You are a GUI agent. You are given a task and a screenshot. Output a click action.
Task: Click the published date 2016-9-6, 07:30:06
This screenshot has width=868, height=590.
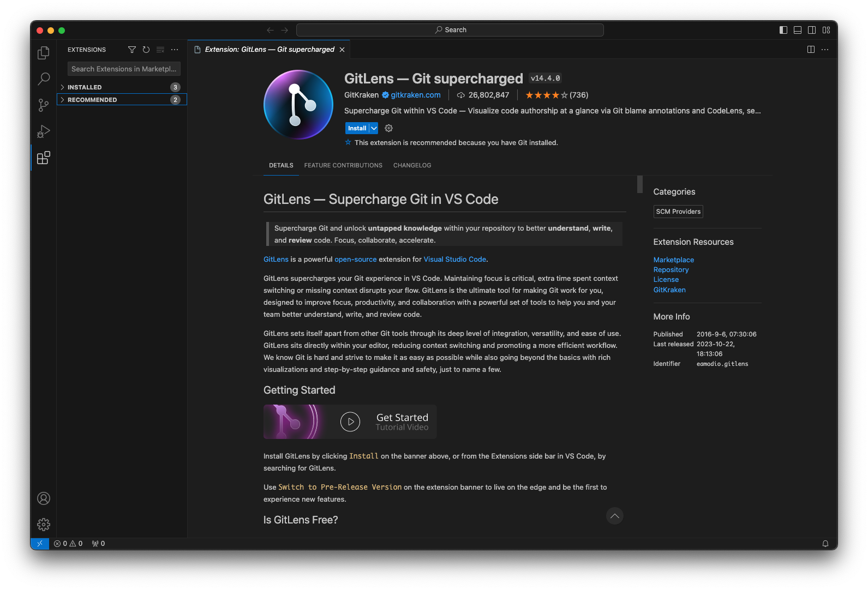[x=727, y=334]
